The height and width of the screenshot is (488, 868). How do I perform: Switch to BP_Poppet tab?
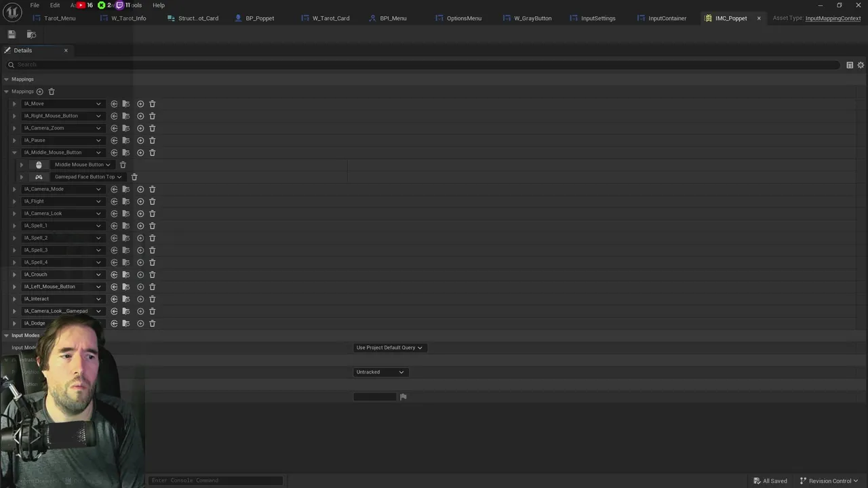[x=260, y=18]
